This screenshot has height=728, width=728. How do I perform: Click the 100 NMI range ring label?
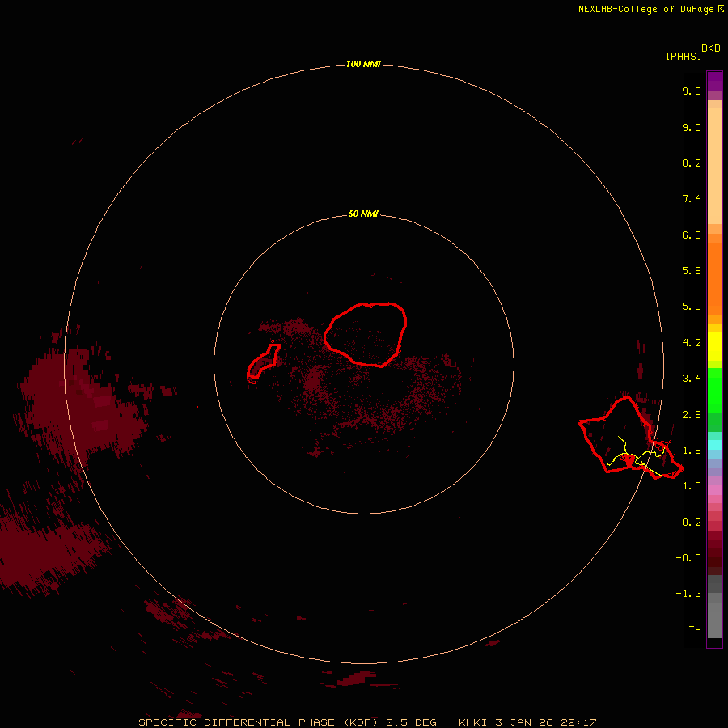click(363, 64)
